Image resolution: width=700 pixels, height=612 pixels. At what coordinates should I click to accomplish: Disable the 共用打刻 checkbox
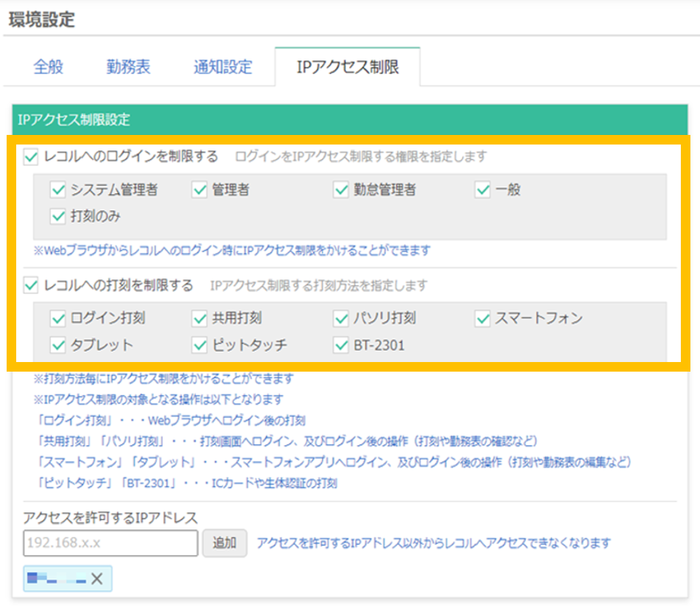[x=199, y=319]
